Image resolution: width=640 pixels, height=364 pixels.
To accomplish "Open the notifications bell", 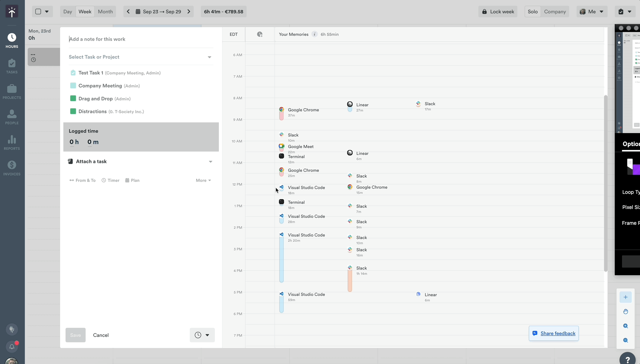I will click(x=12, y=347).
